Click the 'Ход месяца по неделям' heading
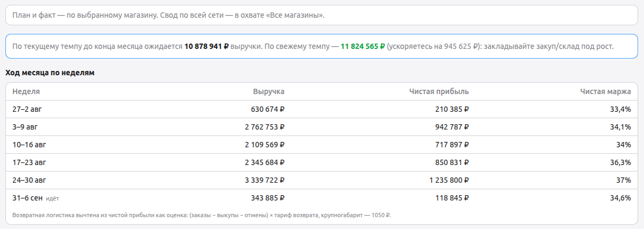 tap(50, 73)
